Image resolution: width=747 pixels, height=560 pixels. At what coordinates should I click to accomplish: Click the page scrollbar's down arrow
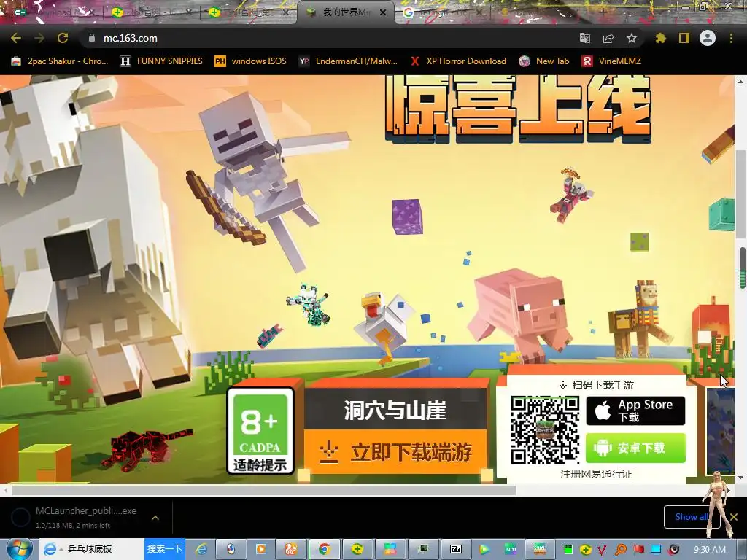coord(741,478)
